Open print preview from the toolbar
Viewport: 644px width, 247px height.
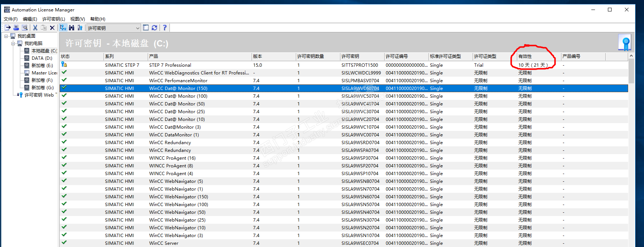click(x=25, y=28)
